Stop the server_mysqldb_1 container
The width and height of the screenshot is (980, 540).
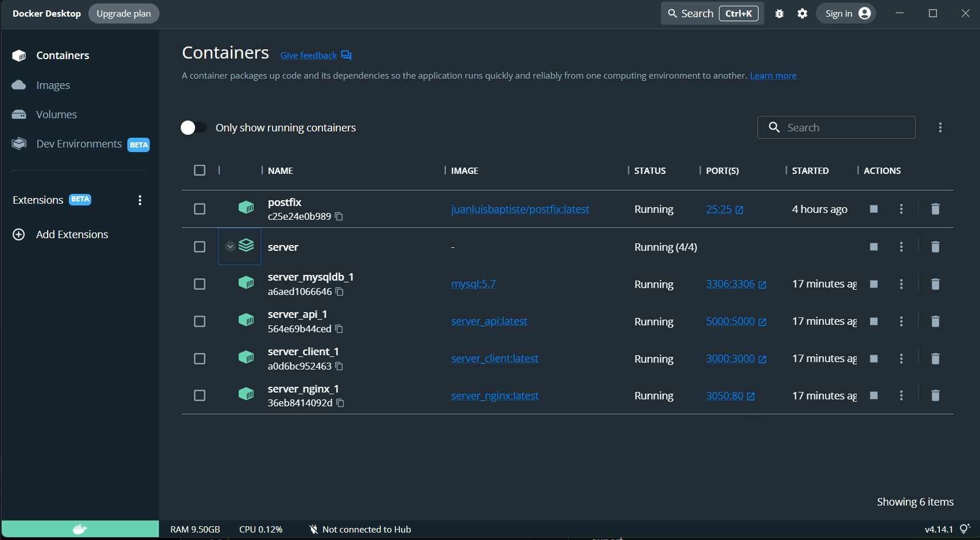point(874,284)
